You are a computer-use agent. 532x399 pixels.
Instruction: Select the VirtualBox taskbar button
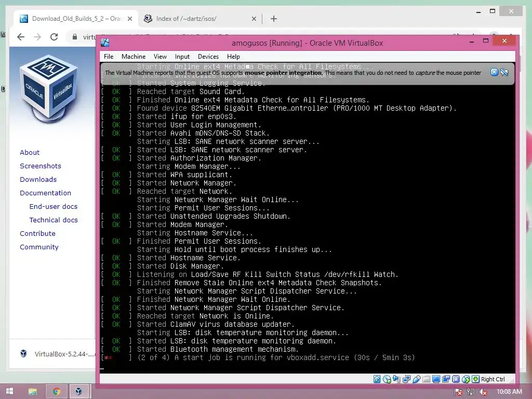pos(79,392)
